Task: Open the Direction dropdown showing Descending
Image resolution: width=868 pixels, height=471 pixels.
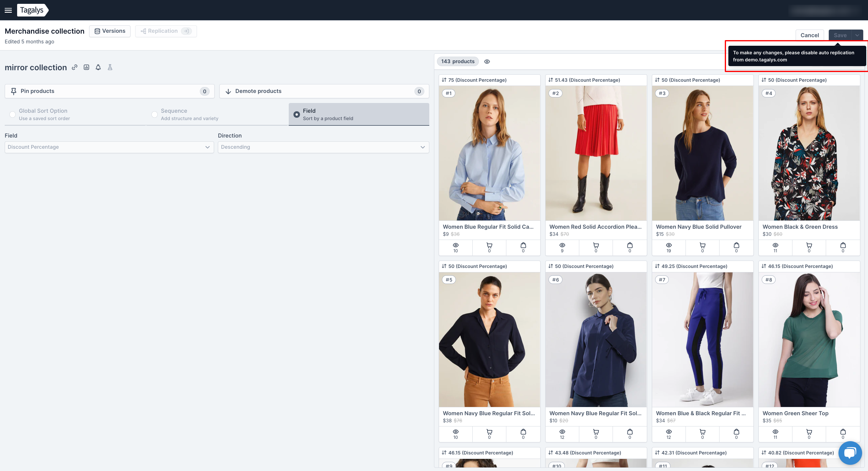Action: pyautogui.click(x=324, y=147)
